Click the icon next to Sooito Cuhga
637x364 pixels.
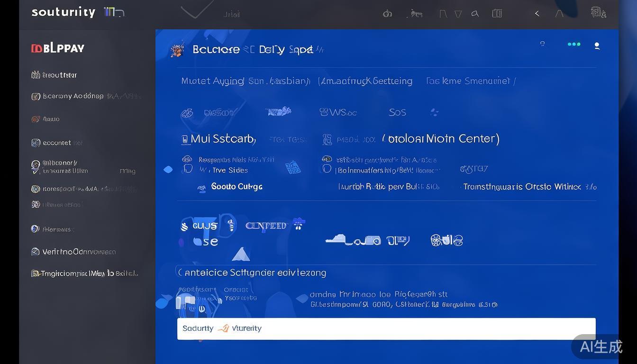202,188
